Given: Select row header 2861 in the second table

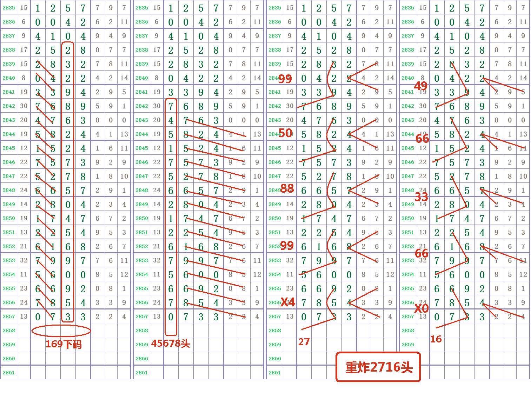Looking at the screenshot, I should point(141,372).
